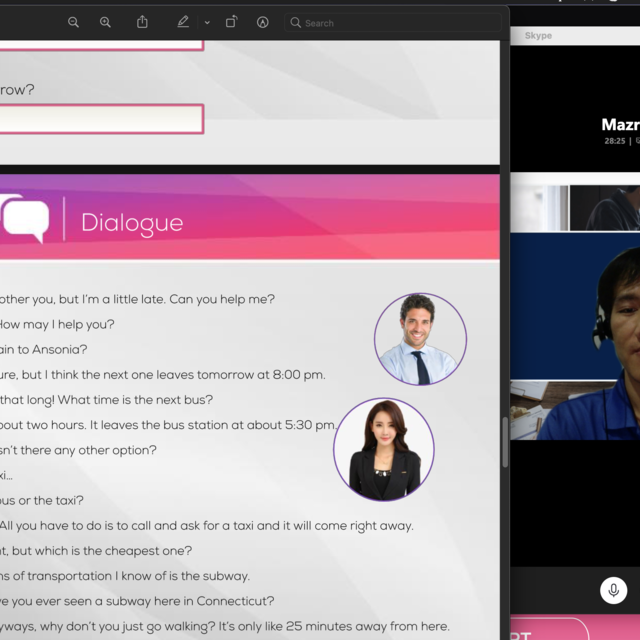640x640 pixels.
Task: Click the Dialogue section heading
Action: pos(132,223)
